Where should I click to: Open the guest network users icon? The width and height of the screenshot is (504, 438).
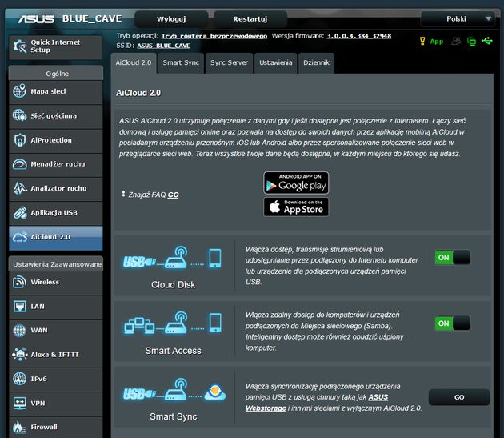pyautogui.click(x=456, y=41)
